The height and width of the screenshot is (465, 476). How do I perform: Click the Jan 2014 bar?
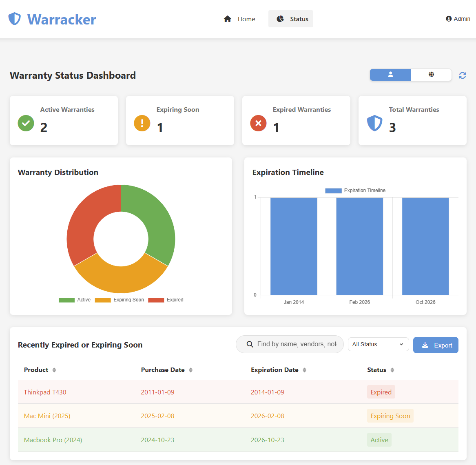[x=294, y=246]
